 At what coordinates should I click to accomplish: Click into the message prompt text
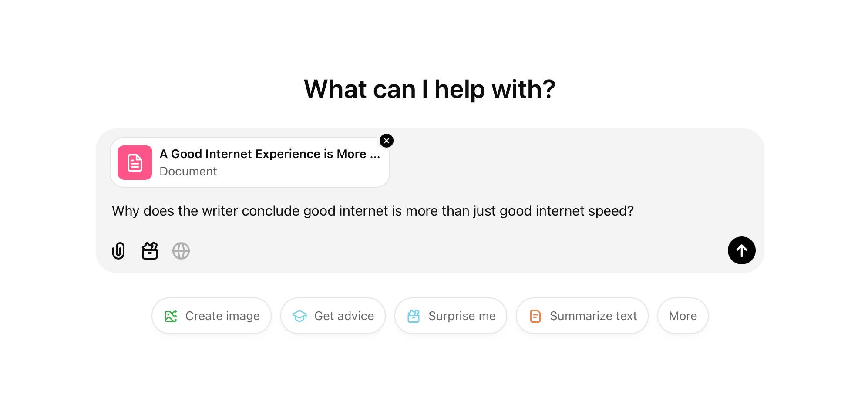click(x=373, y=211)
